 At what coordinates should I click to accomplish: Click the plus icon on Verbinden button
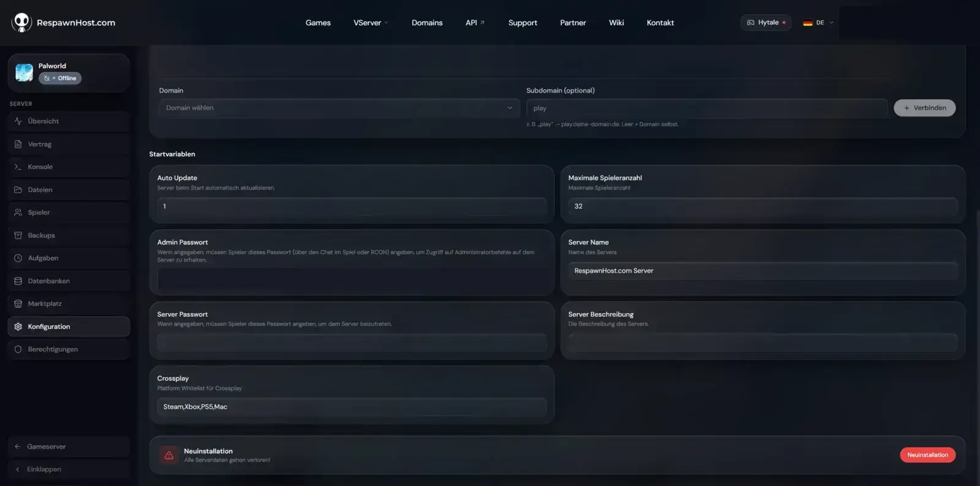907,108
